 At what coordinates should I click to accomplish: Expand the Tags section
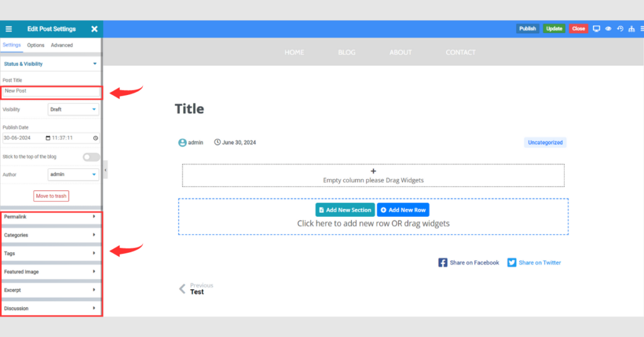[x=51, y=253]
